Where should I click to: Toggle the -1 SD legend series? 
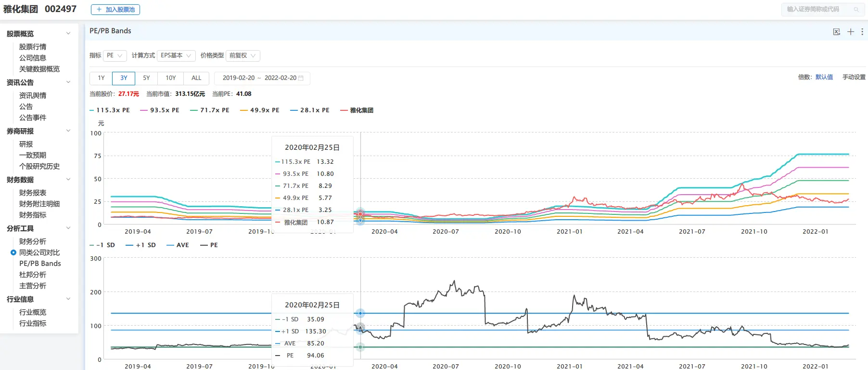[102, 245]
